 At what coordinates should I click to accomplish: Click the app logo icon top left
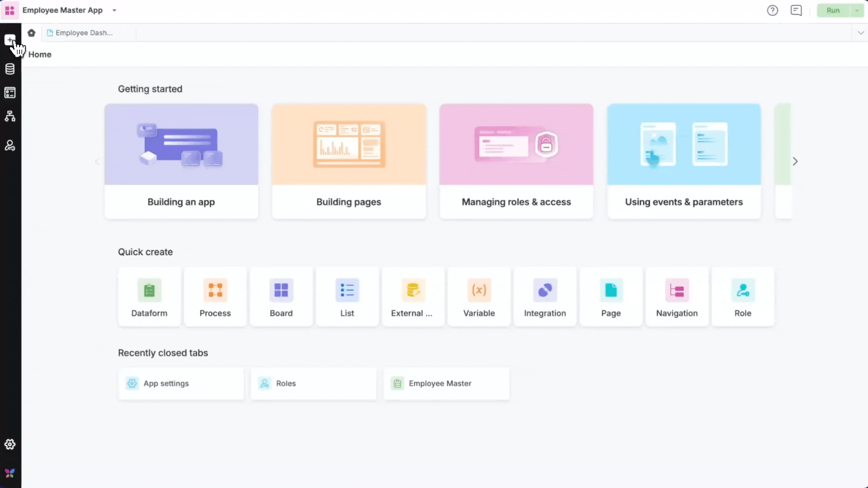click(9, 10)
